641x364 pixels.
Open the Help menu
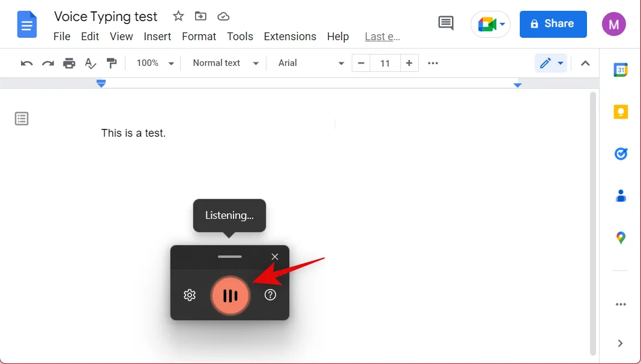[338, 37]
